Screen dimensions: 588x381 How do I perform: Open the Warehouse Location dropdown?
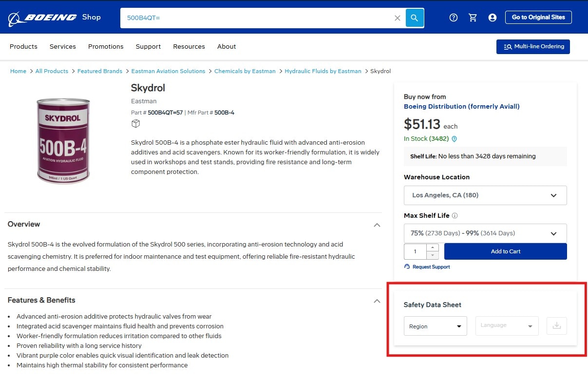click(485, 195)
